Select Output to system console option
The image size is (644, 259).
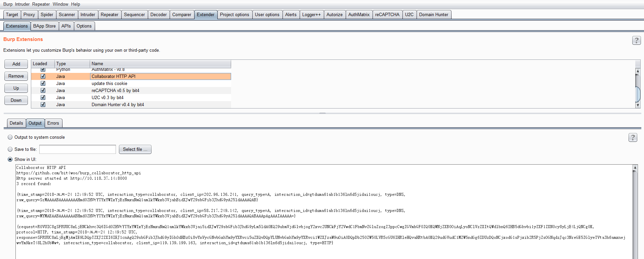click(x=10, y=137)
